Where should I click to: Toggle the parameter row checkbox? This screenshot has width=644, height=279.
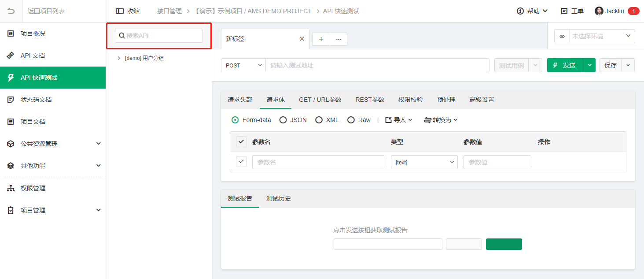241,162
